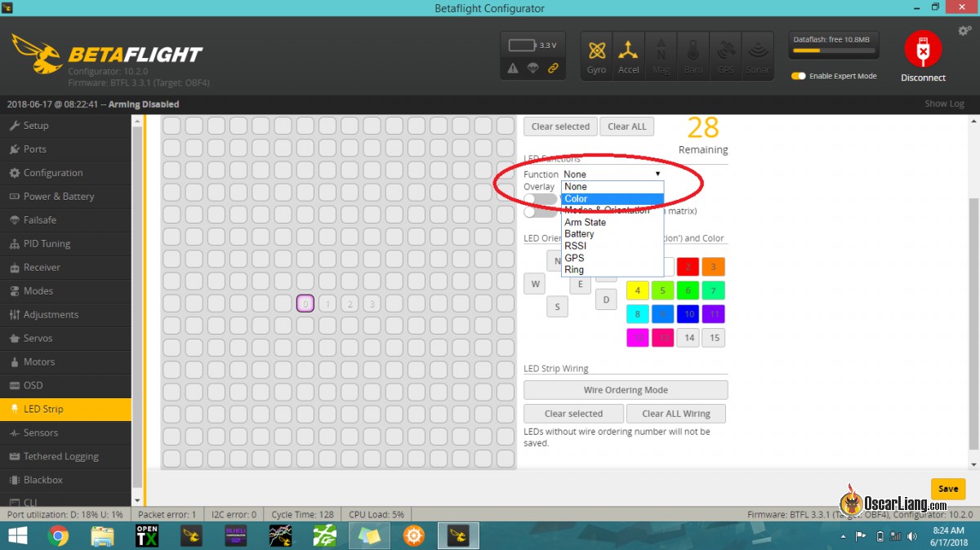Toggle the first Overlay switch

[540, 199]
